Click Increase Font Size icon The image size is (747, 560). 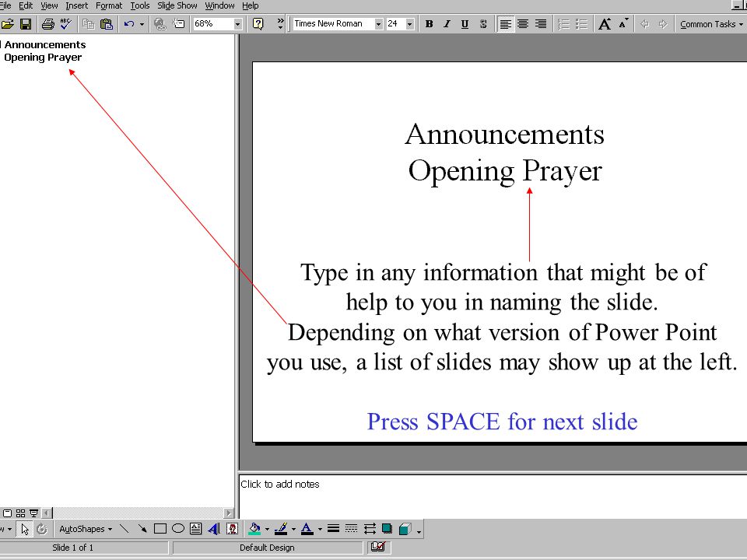pos(605,24)
